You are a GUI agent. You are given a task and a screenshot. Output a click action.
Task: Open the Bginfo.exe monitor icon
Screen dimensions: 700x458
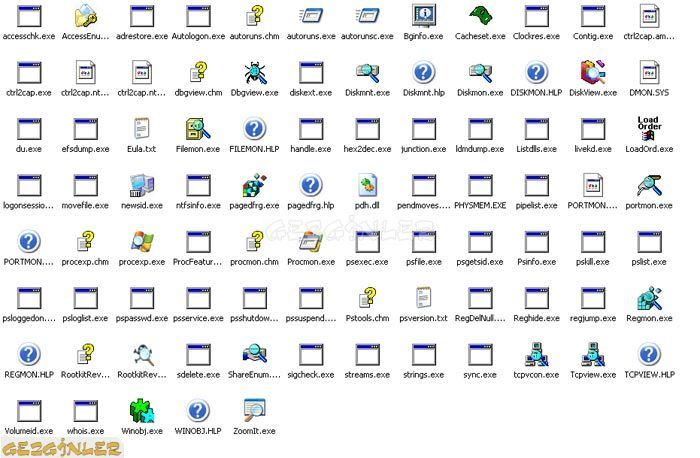pos(424,16)
